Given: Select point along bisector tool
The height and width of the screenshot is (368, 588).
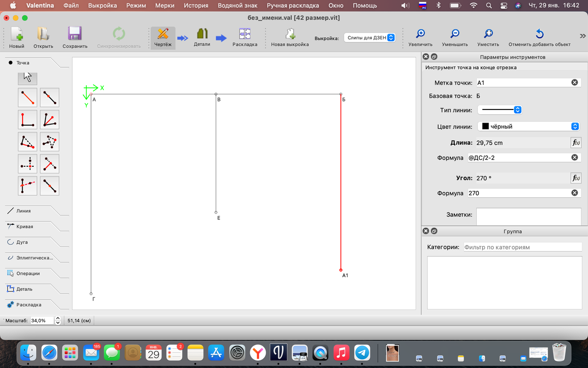Looking at the screenshot, I should [x=49, y=120].
